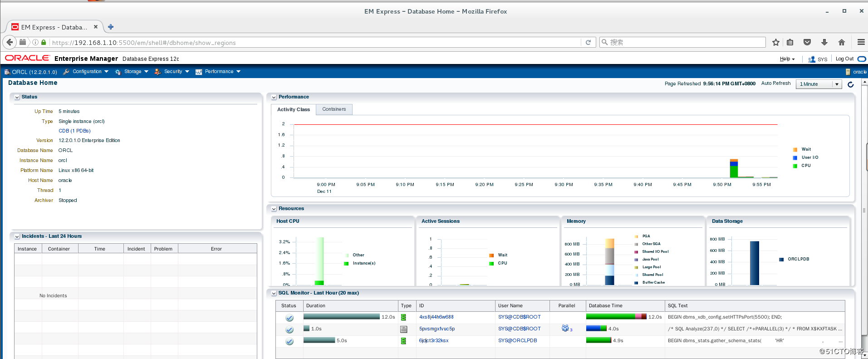
Task: Click the User I/O legend swatch
Action: (x=795, y=157)
